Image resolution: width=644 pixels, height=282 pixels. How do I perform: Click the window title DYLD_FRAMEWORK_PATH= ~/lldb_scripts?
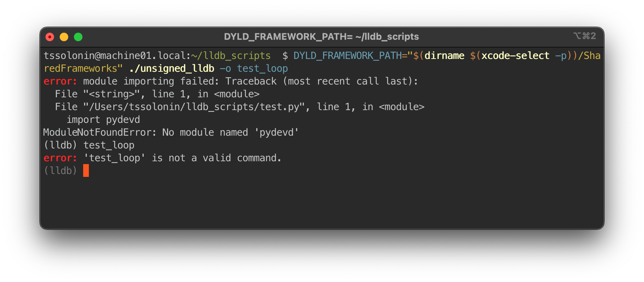pyautogui.click(x=321, y=37)
